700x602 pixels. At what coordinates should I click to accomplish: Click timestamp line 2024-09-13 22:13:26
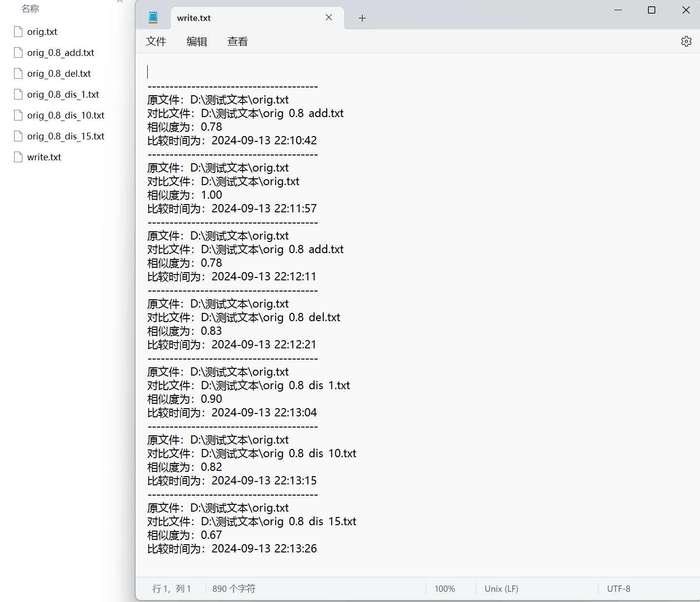tap(232, 549)
